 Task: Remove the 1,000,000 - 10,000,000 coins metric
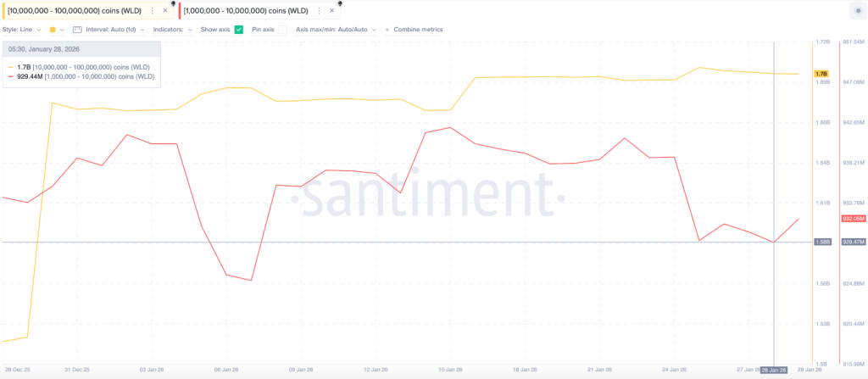(331, 11)
